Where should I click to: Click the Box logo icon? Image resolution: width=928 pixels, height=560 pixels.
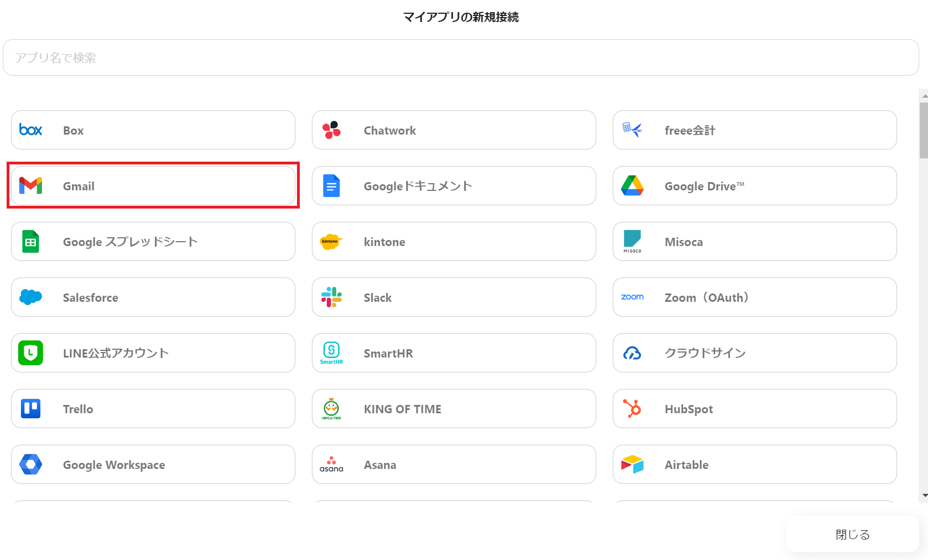click(30, 130)
